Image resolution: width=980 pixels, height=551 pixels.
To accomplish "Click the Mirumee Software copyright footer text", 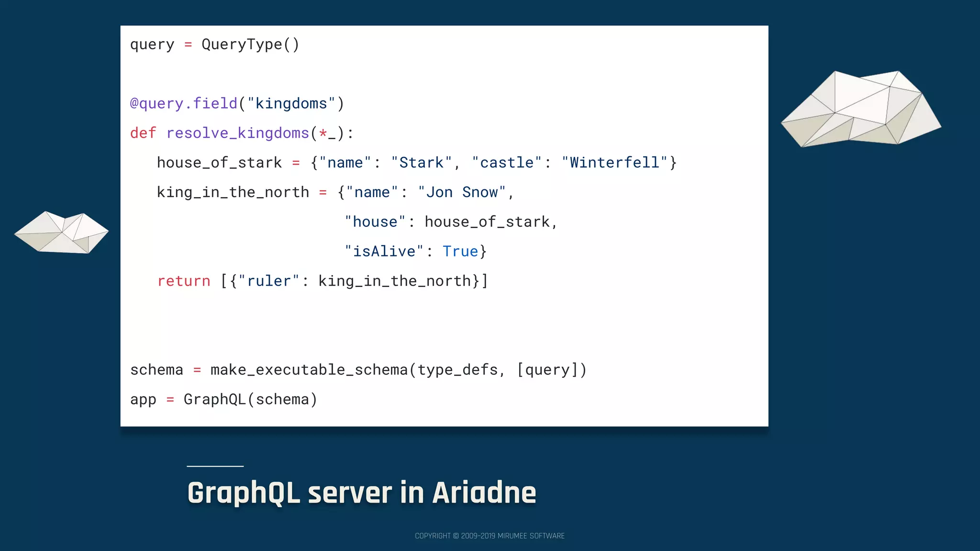I will click(490, 536).
